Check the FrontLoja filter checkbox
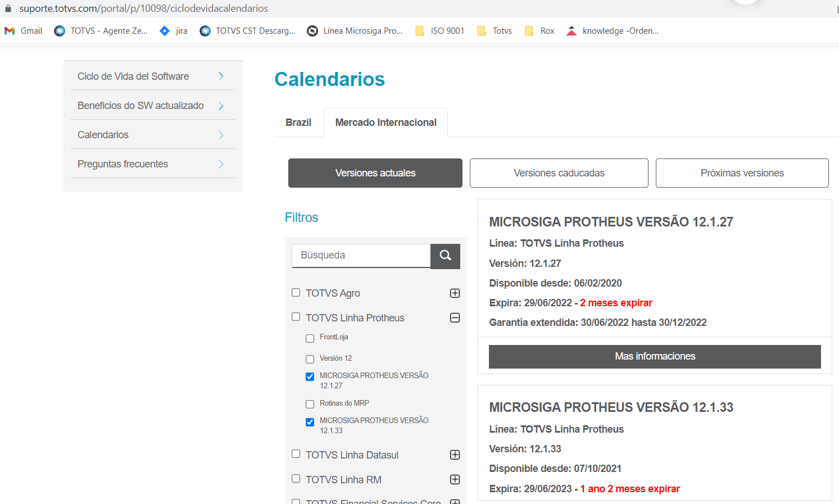Screen dimensions: 839x504 tap(310, 338)
